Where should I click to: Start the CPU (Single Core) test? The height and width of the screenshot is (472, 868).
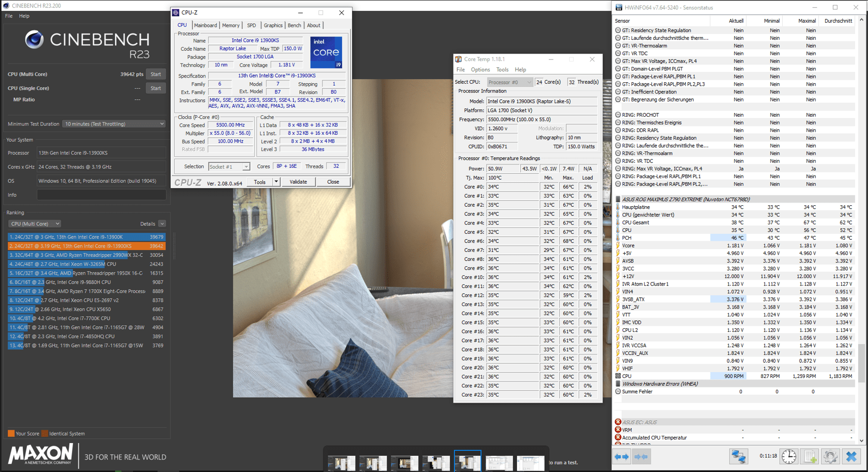[156, 88]
